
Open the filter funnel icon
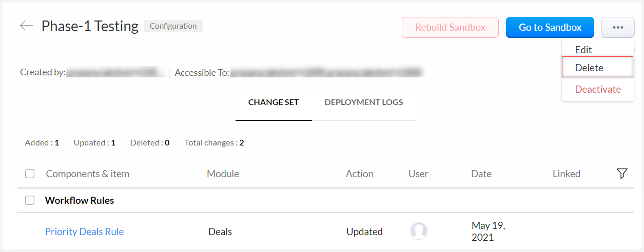point(622,174)
